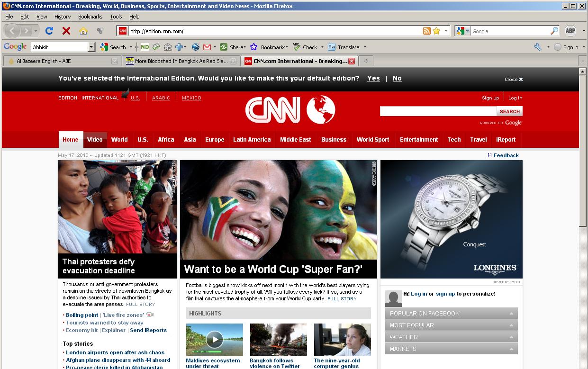
Task: Close the edition prompt banner
Action: tap(514, 79)
